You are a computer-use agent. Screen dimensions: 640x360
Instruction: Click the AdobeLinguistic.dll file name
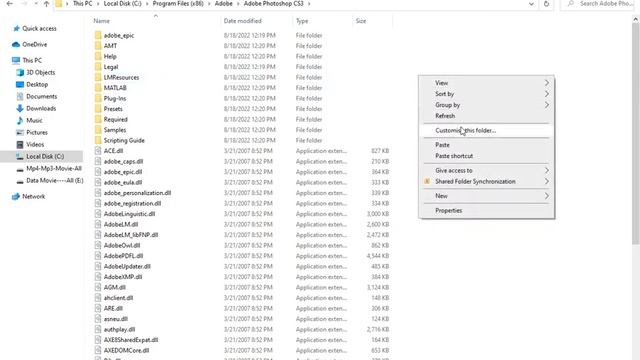point(129,214)
